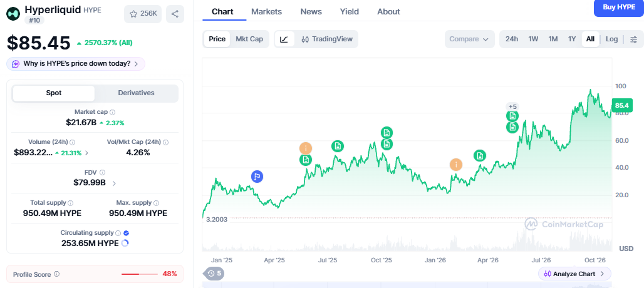
Task: Click the green document marker near Aug '25
Action: point(338,146)
